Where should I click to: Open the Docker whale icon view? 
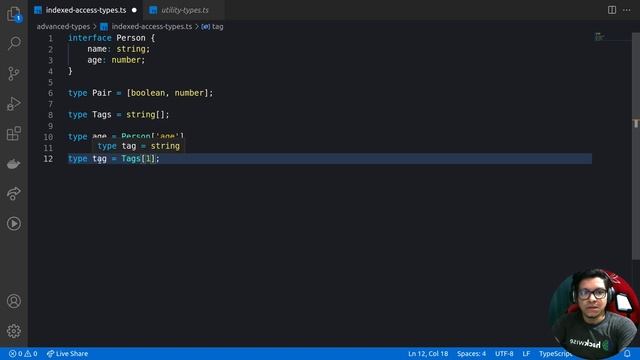[14, 164]
